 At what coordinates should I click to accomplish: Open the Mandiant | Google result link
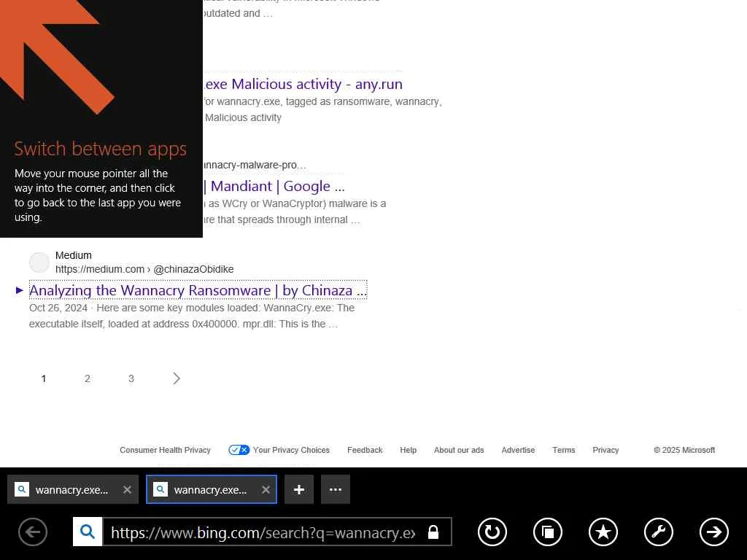point(274,186)
